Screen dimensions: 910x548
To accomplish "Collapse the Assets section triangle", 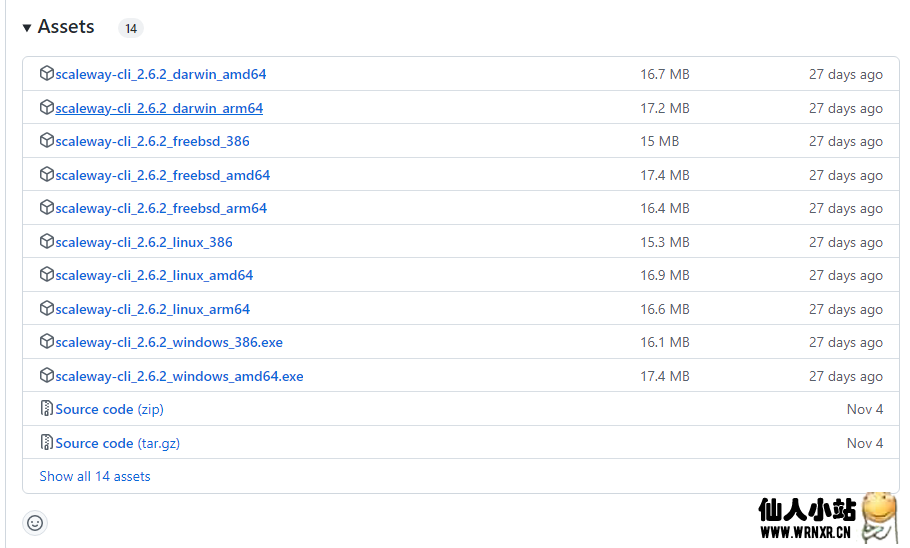I will click(x=27, y=28).
